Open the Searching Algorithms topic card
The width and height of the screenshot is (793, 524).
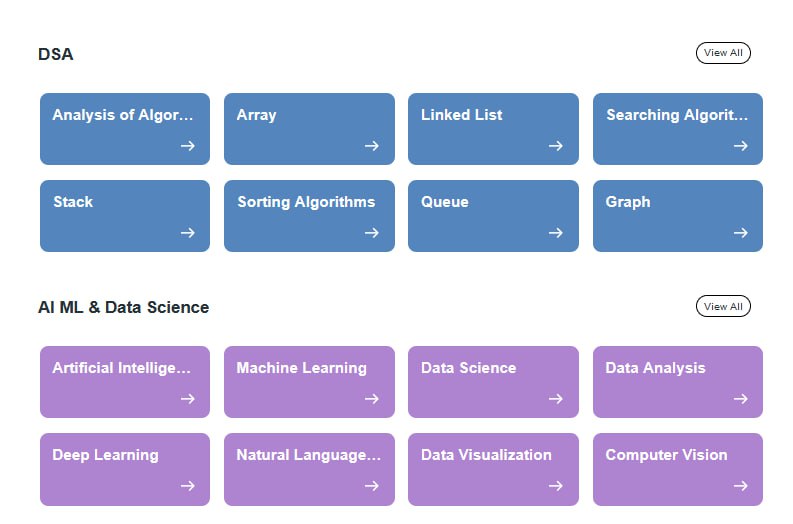pyautogui.click(x=676, y=115)
